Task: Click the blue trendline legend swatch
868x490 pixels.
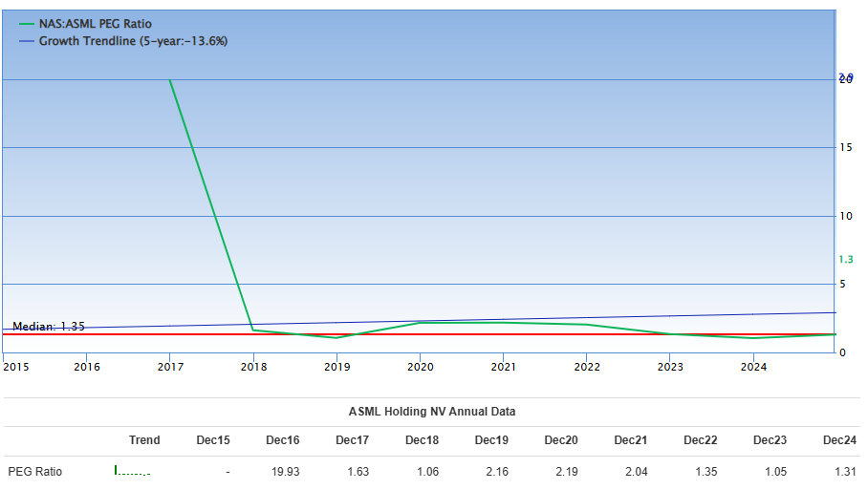Action: pos(27,41)
